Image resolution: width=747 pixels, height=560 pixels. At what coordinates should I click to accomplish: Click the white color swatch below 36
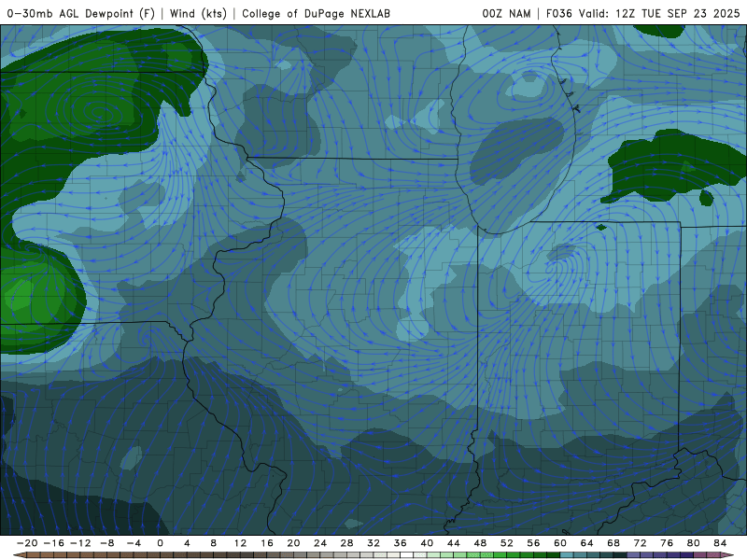tap(407, 555)
